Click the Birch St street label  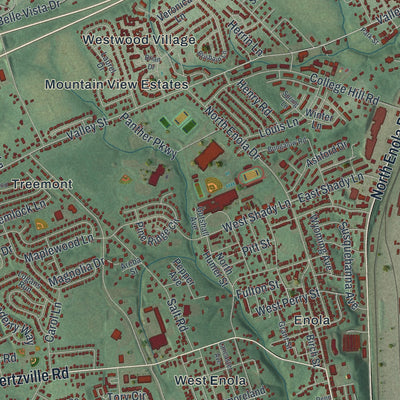coord(313,351)
